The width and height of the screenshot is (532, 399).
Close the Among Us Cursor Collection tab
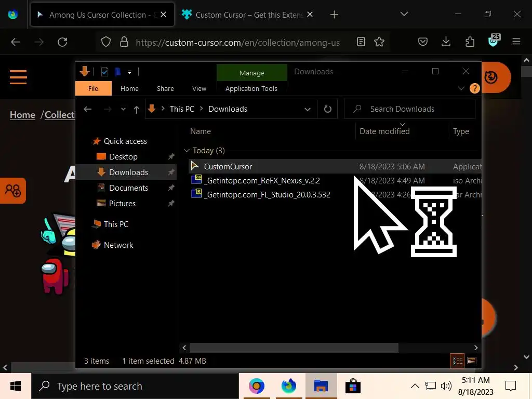[x=163, y=14]
